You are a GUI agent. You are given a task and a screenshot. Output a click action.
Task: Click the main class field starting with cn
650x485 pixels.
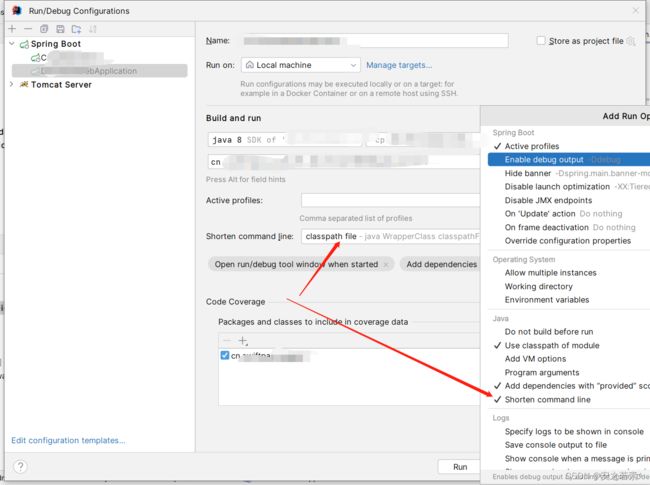[x=344, y=161]
